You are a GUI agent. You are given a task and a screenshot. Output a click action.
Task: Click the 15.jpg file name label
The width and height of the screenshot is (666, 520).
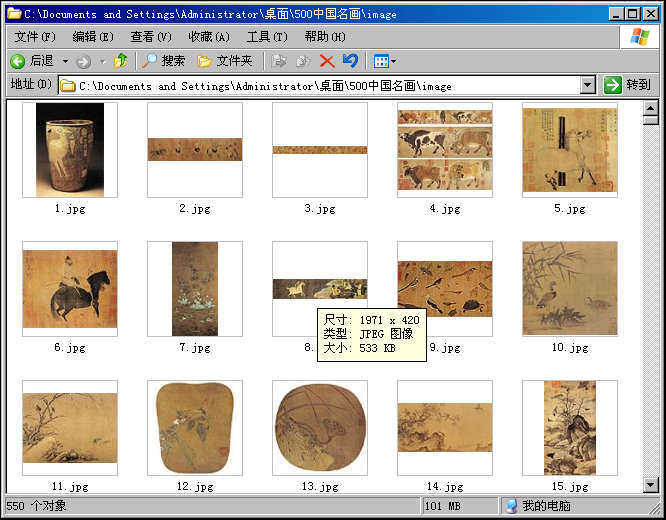[570, 486]
